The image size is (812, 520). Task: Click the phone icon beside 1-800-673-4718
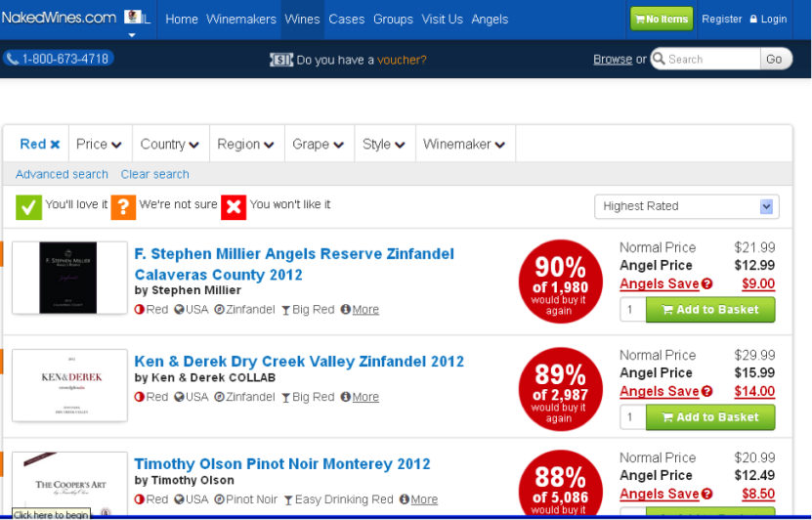point(13,59)
